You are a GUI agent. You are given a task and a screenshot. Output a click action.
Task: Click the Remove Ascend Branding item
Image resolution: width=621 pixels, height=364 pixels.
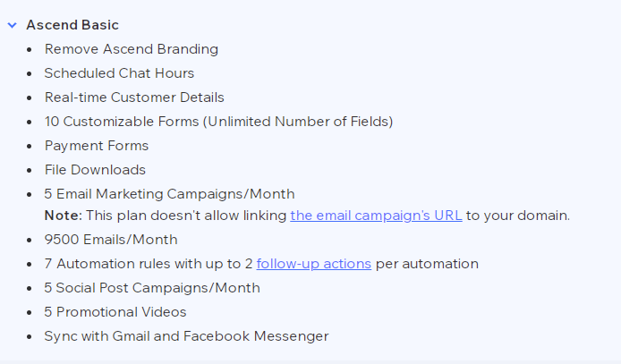(x=132, y=49)
